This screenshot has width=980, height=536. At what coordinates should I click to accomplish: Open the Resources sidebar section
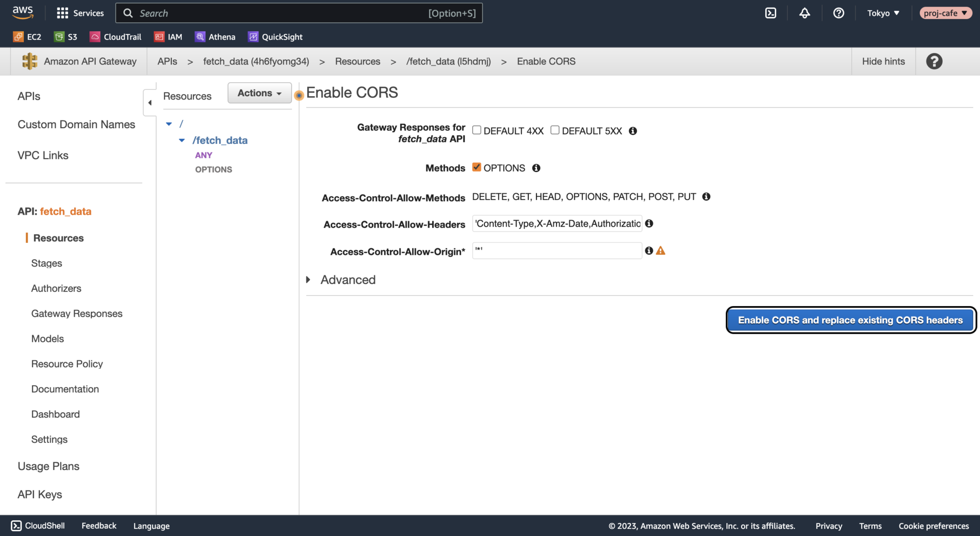pyautogui.click(x=58, y=238)
